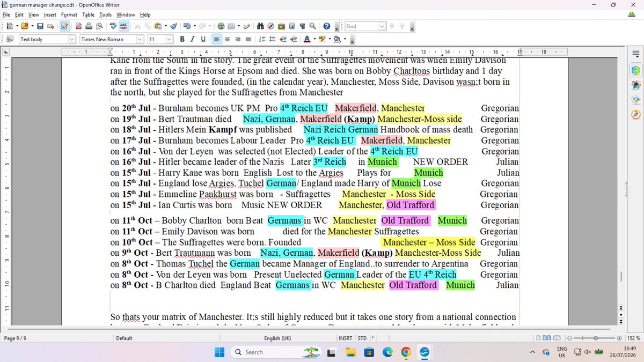Screen dimensions: 644x362
Task: Click the zoom out minus button
Action: tap(570, 338)
